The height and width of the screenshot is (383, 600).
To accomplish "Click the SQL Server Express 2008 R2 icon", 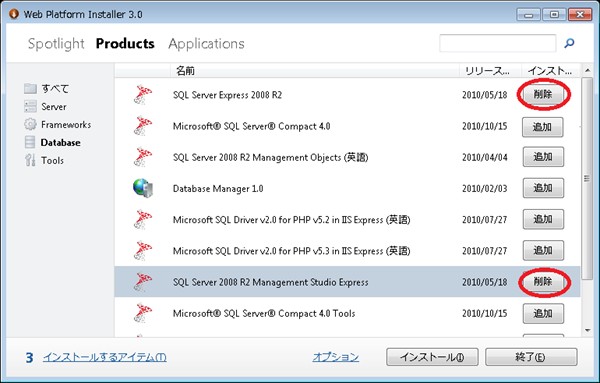I will pos(143,95).
